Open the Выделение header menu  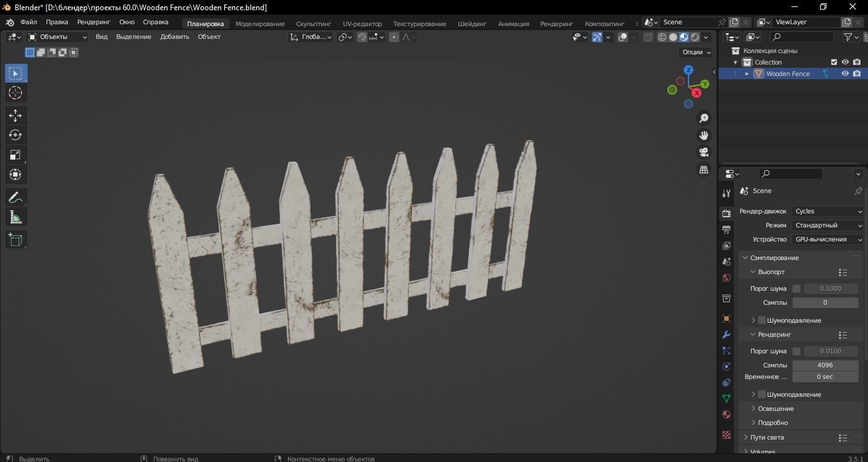(x=134, y=37)
